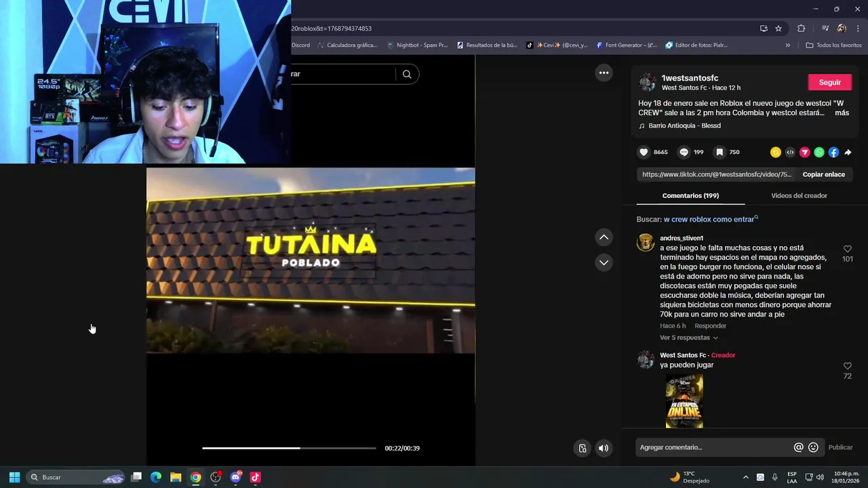Click the Windows taskbar 'Buscar' search box
868x488 pixels.
pos(75,477)
